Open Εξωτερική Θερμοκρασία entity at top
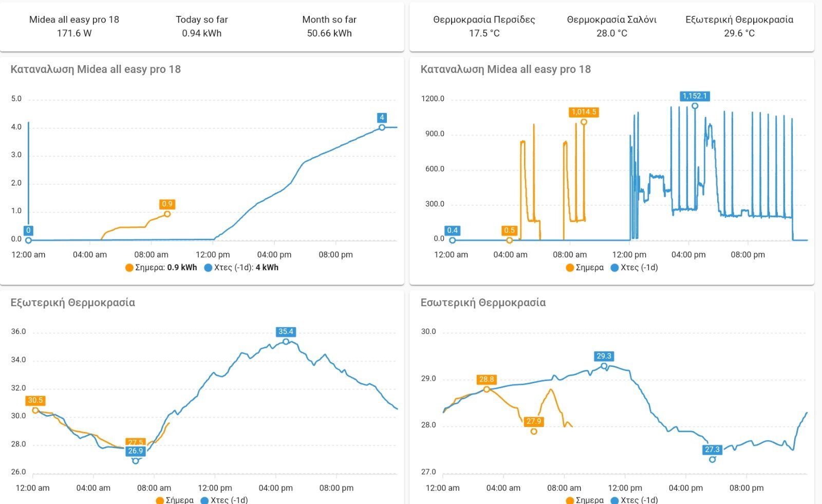 (739, 26)
